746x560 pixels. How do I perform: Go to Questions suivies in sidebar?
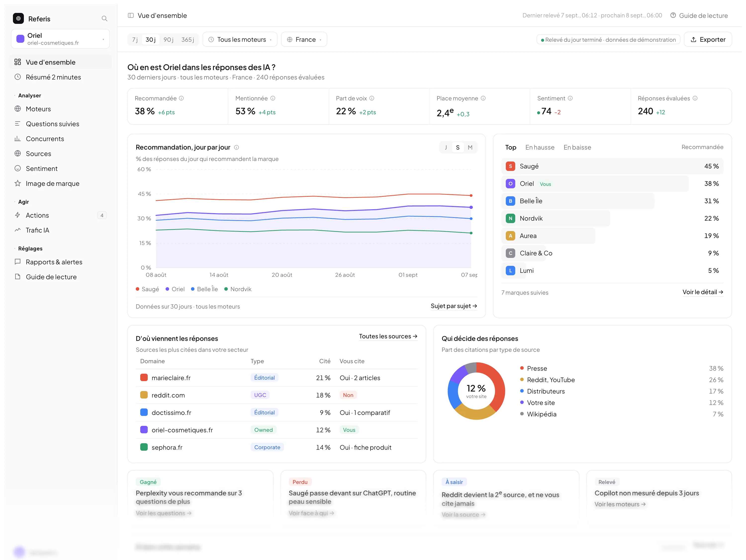(60, 124)
